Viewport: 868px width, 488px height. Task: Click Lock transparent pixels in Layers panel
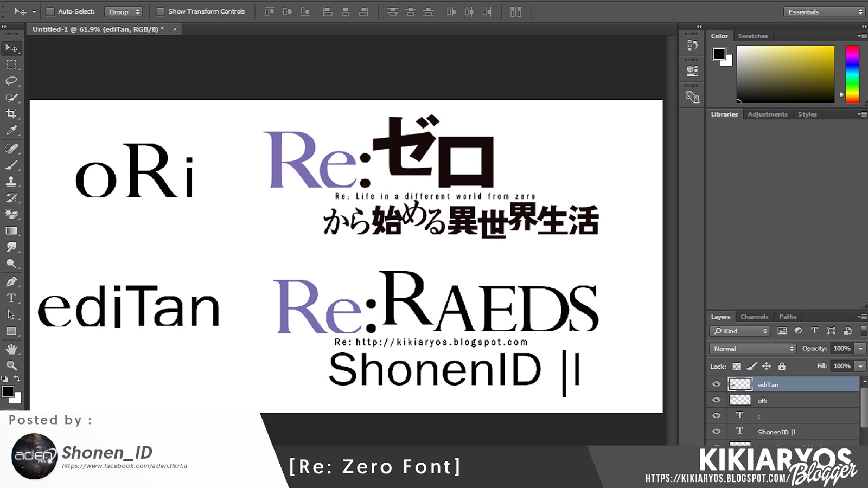pos(737,367)
